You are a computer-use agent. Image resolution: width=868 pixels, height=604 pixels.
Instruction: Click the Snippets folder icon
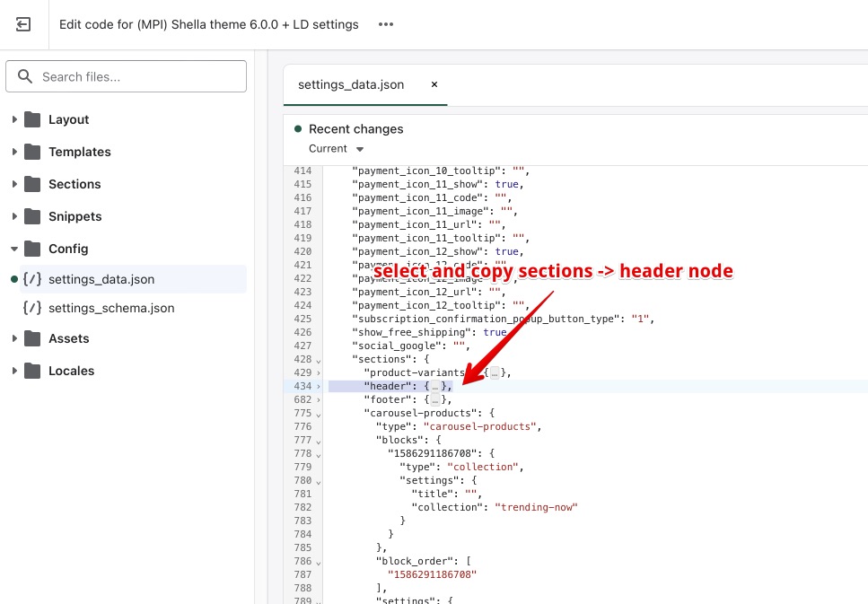coord(32,216)
